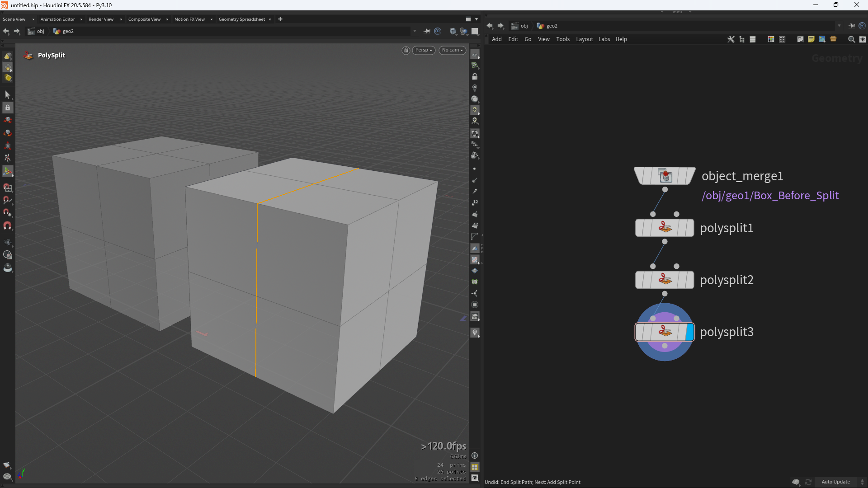Add a new pane tab with plus

pos(280,19)
